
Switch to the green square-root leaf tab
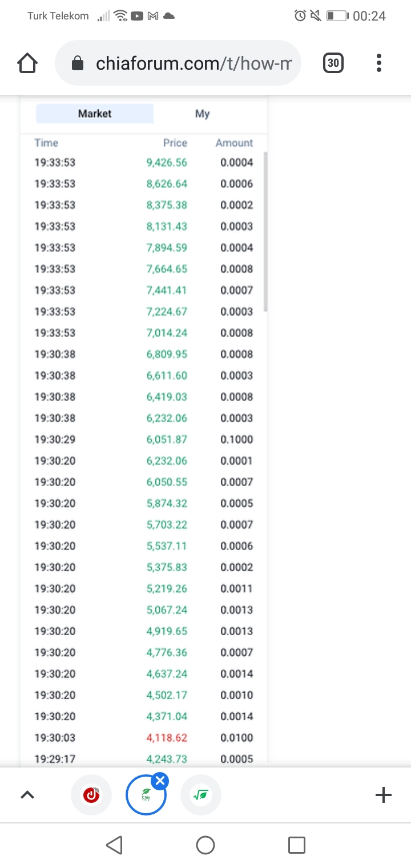(200, 794)
